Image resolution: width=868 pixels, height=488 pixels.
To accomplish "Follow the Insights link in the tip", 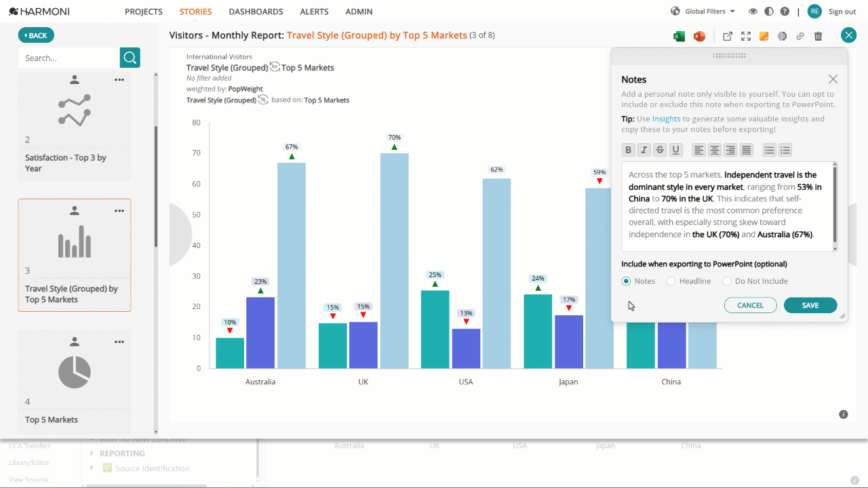I will [x=666, y=119].
